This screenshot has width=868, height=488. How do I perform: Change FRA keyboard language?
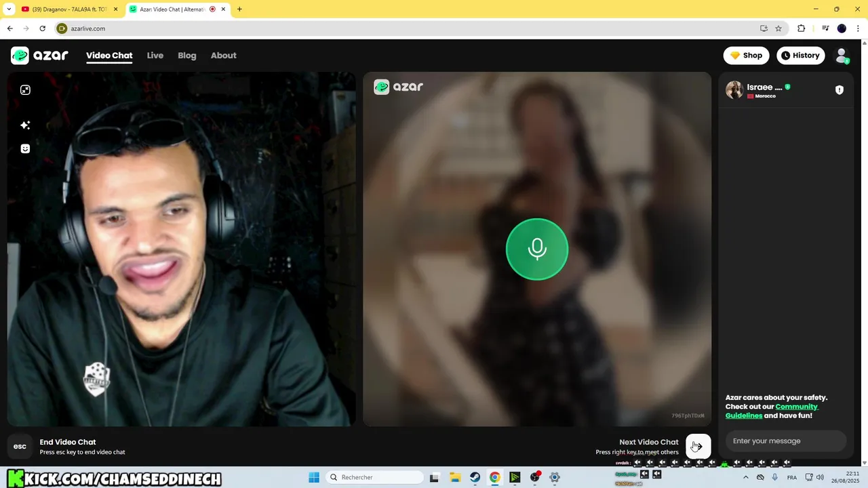coord(792,477)
